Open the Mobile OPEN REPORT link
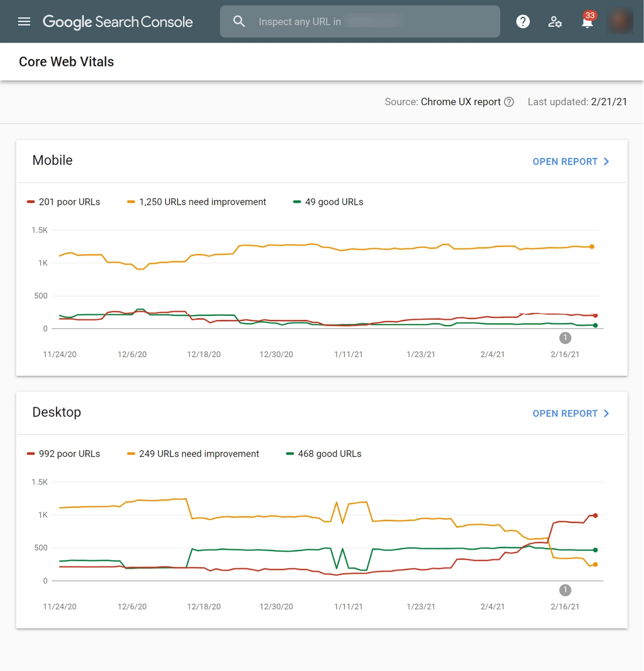 pyautogui.click(x=565, y=161)
